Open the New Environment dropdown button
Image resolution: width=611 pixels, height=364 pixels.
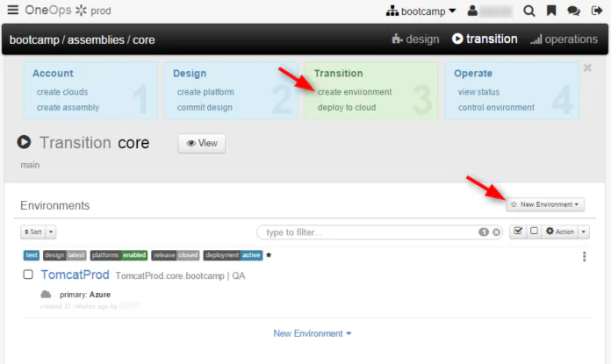click(545, 204)
